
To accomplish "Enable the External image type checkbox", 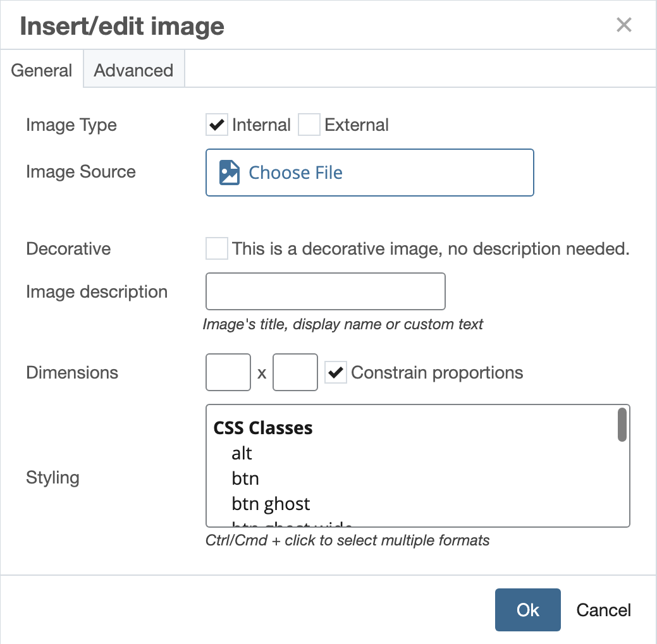I will pyautogui.click(x=309, y=125).
